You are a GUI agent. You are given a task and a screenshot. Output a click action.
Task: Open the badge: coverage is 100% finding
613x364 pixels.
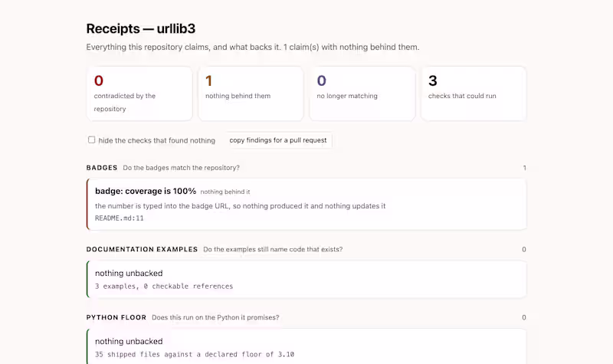[306, 204]
